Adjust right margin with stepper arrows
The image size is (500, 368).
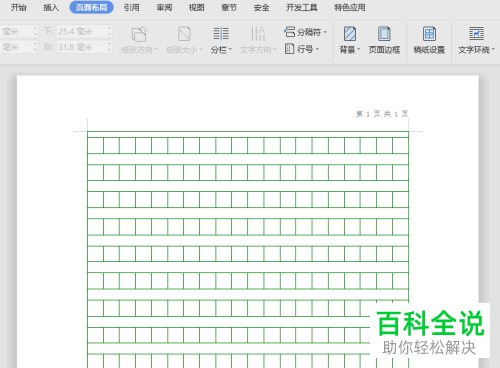point(109,47)
